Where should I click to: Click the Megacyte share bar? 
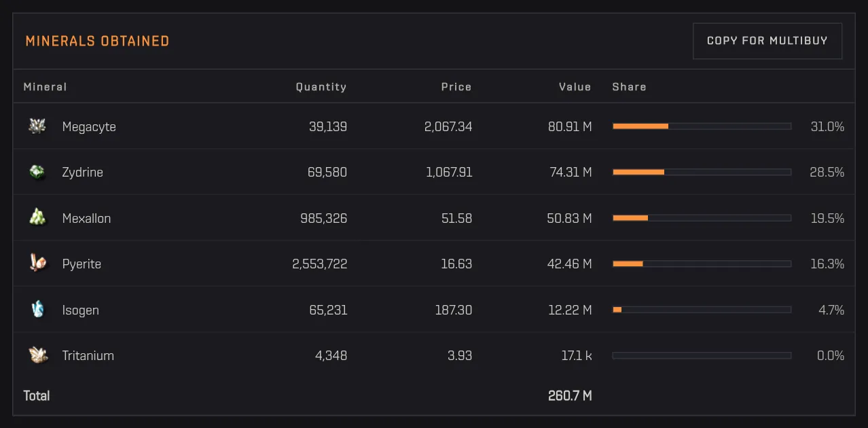click(702, 126)
